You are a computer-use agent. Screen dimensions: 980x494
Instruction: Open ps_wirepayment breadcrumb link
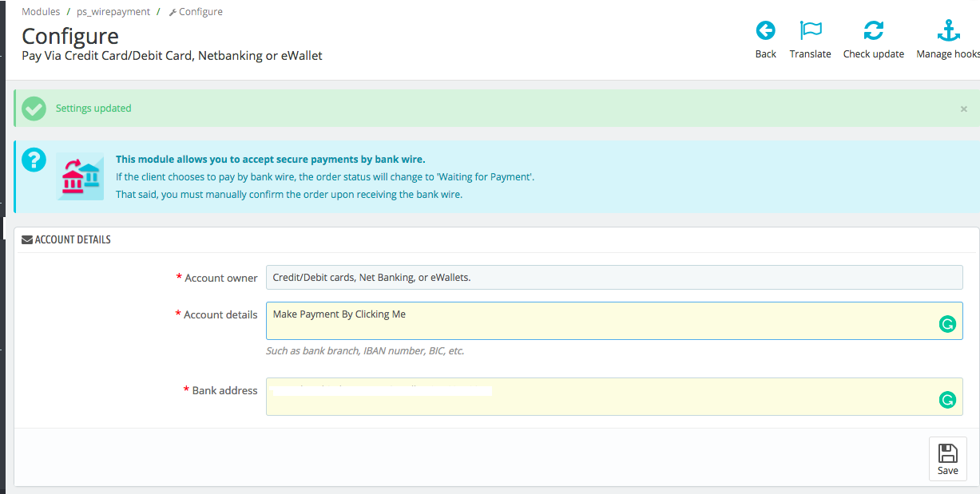113,12
